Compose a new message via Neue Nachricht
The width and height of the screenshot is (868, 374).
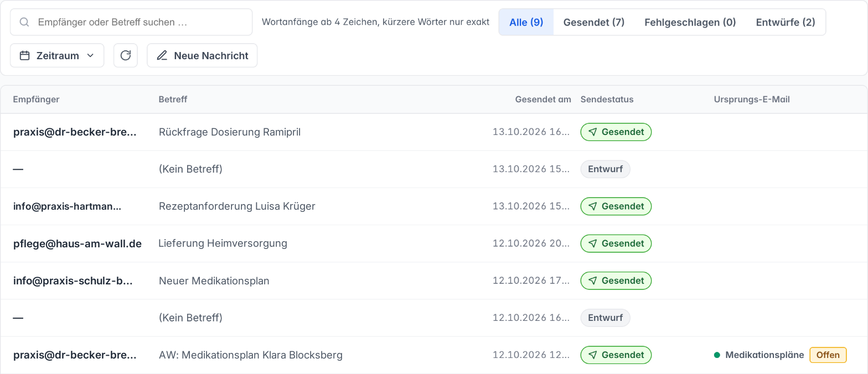pyautogui.click(x=202, y=55)
